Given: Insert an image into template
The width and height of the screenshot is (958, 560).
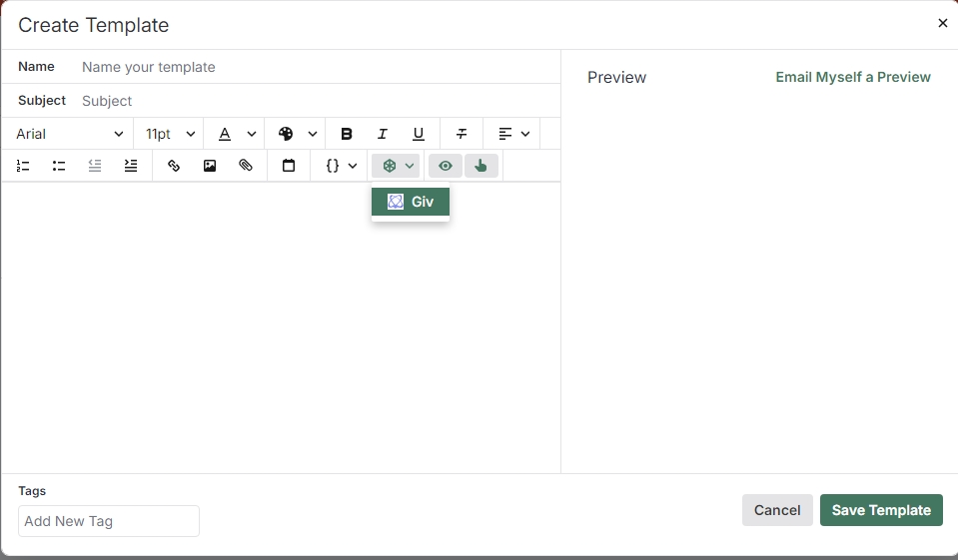Looking at the screenshot, I should click(x=210, y=166).
